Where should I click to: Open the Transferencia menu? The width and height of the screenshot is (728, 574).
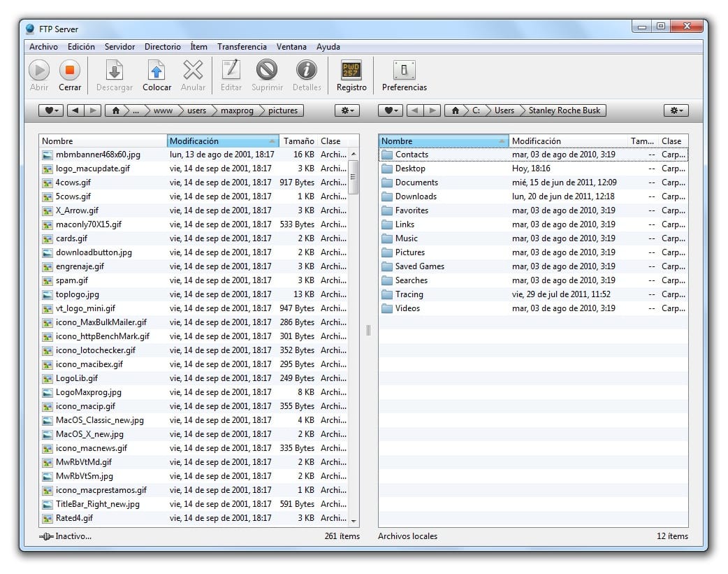[x=242, y=47]
